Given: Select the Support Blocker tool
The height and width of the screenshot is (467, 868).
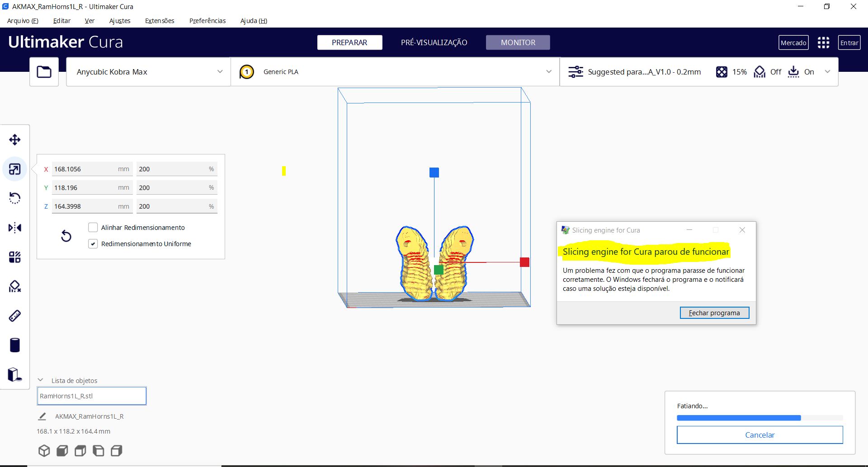Looking at the screenshot, I should 15,286.
